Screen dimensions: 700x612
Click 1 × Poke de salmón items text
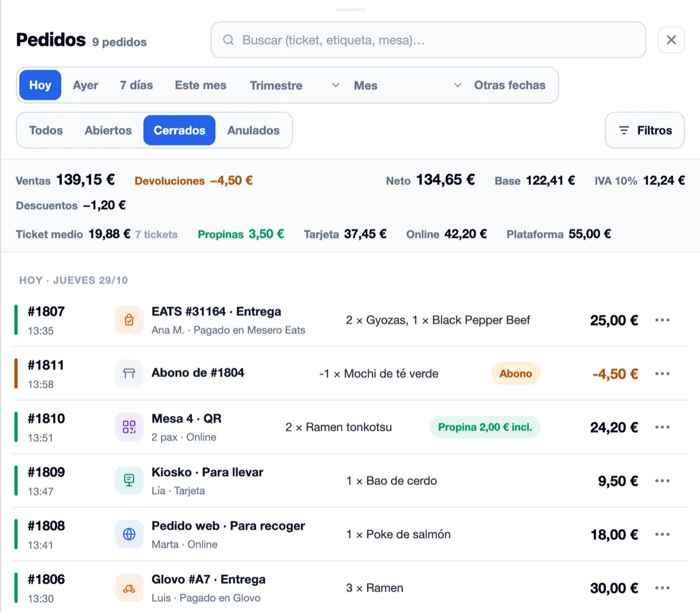click(398, 534)
